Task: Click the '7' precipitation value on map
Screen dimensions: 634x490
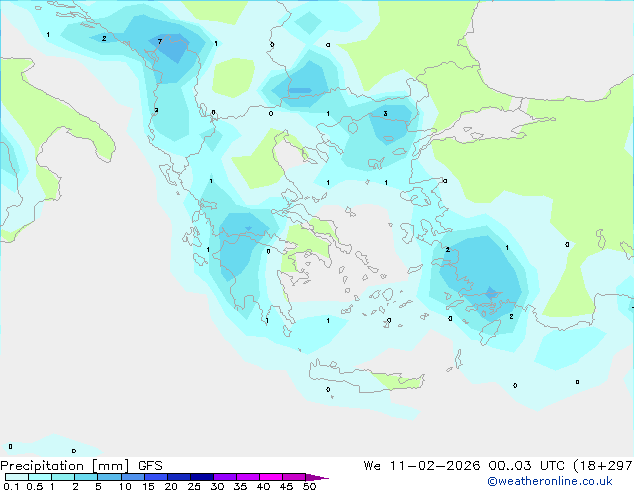Action: tap(160, 42)
